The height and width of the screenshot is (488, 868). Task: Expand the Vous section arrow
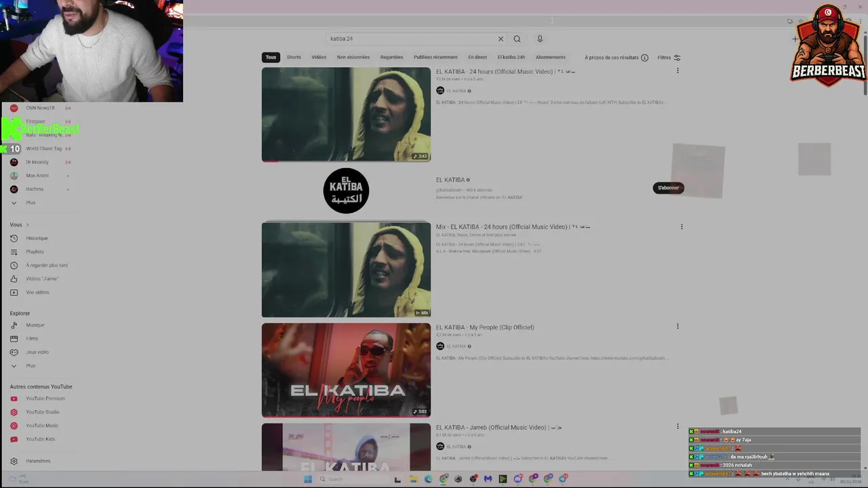coord(27,224)
